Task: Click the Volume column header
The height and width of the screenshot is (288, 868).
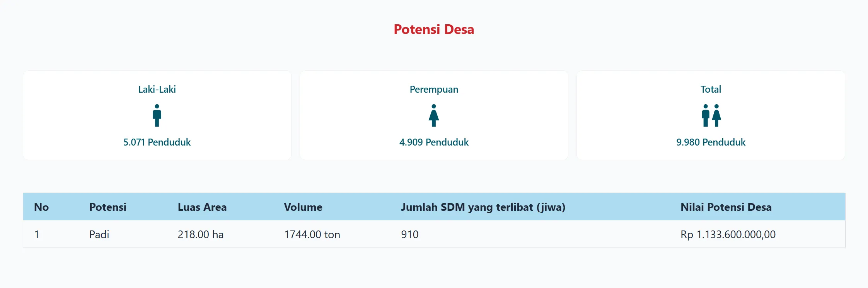Action: pyautogui.click(x=303, y=207)
